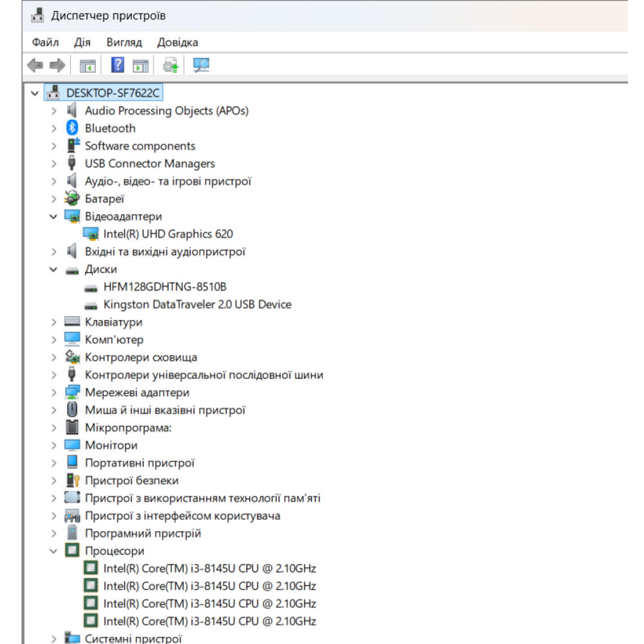Viewport: 644px width, 644px height.
Task: Open the Довідка menu
Action: pyautogui.click(x=177, y=43)
